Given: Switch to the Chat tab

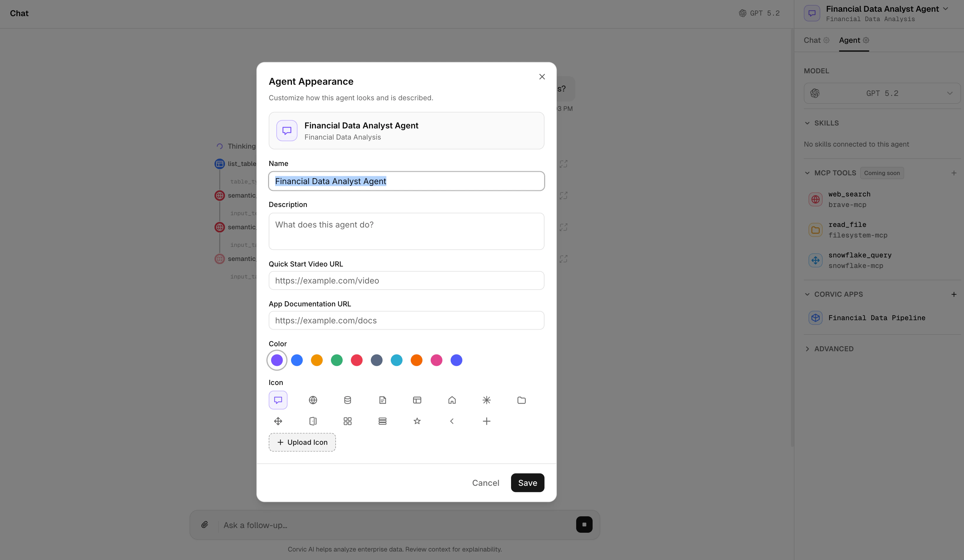Looking at the screenshot, I should pyautogui.click(x=813, y=40).
